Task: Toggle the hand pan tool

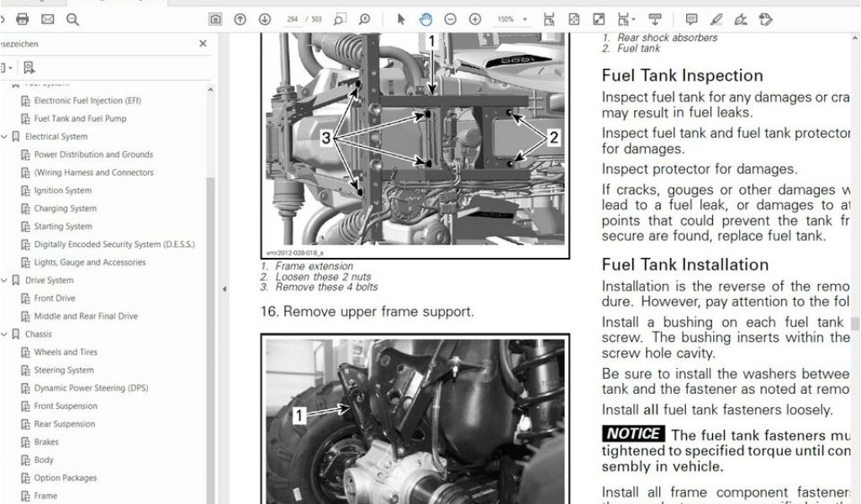Action: pyautogui.click(x=425, y=19)
